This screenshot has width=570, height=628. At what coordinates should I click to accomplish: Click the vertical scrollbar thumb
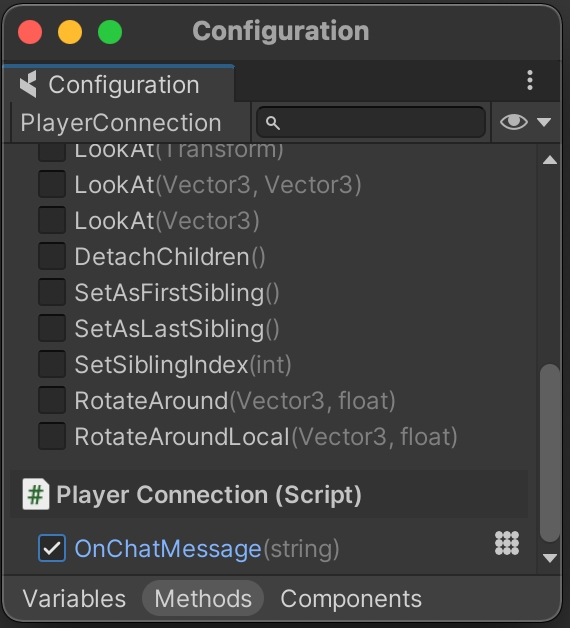click(550, 453)
